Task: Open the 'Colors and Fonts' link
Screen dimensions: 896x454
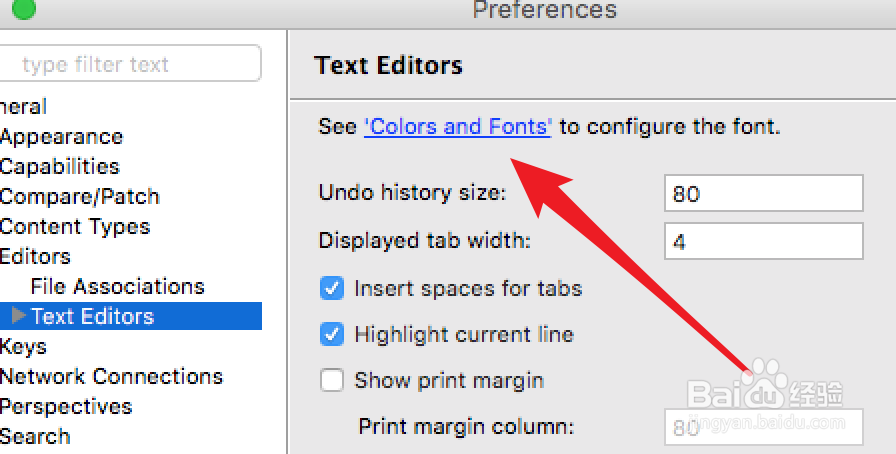Action: [457, 127]
